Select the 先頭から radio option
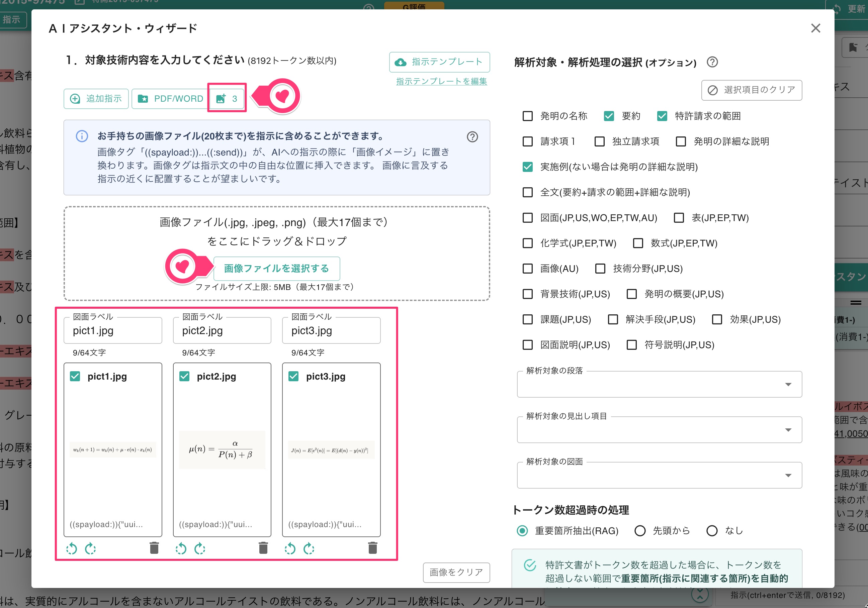Image resolution: width=868 pixels, height=608 pixels. (640, 531)
